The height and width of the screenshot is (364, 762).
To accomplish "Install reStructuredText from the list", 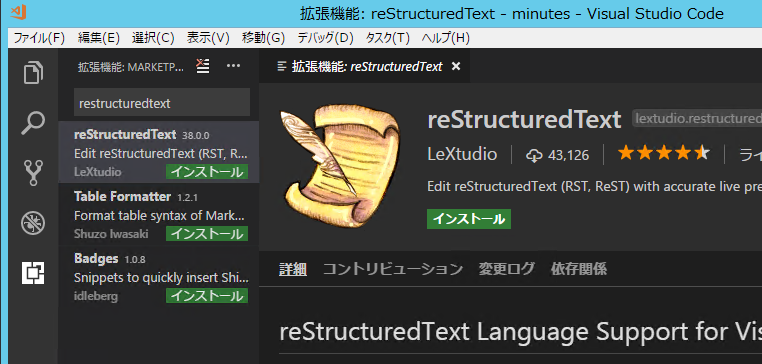I will click(207, 172).
